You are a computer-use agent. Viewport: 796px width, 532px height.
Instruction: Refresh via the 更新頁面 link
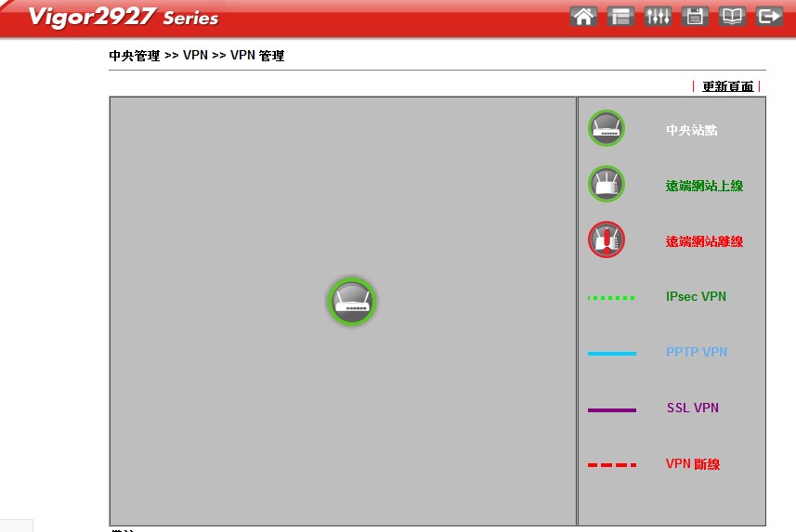727,86
